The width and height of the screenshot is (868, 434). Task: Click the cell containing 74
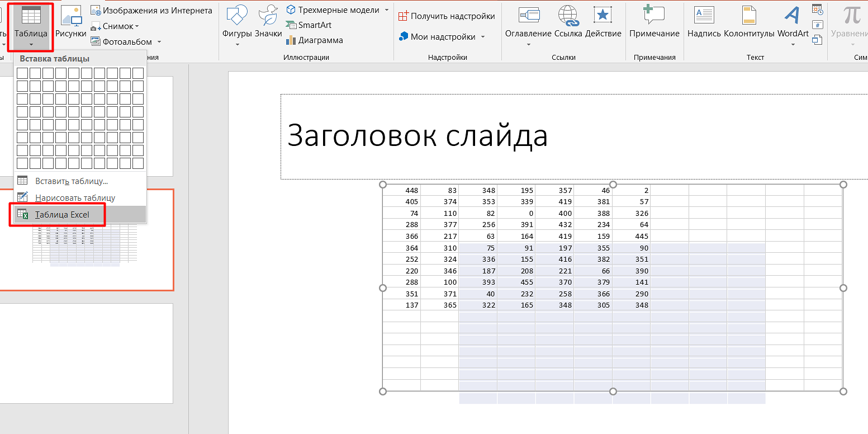(x=401, y=214)
